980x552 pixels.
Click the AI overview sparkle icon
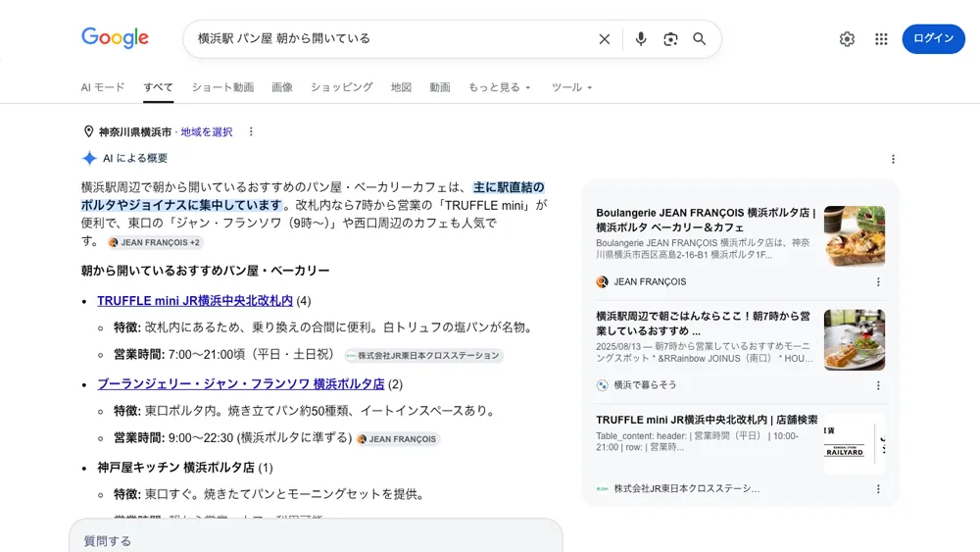[89, 158]
